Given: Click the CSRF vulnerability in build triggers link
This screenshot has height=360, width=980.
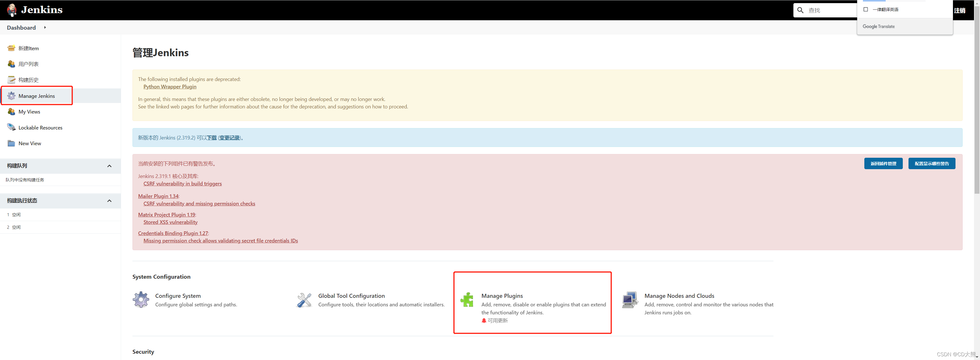Looking at the screenshot, I should click(x=182, y=183).
